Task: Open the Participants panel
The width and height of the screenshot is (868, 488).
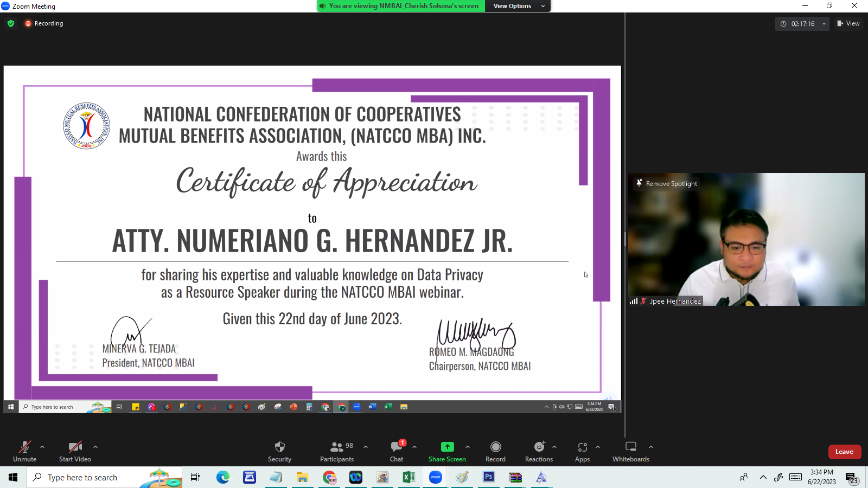Action: (x=337, y=451)
